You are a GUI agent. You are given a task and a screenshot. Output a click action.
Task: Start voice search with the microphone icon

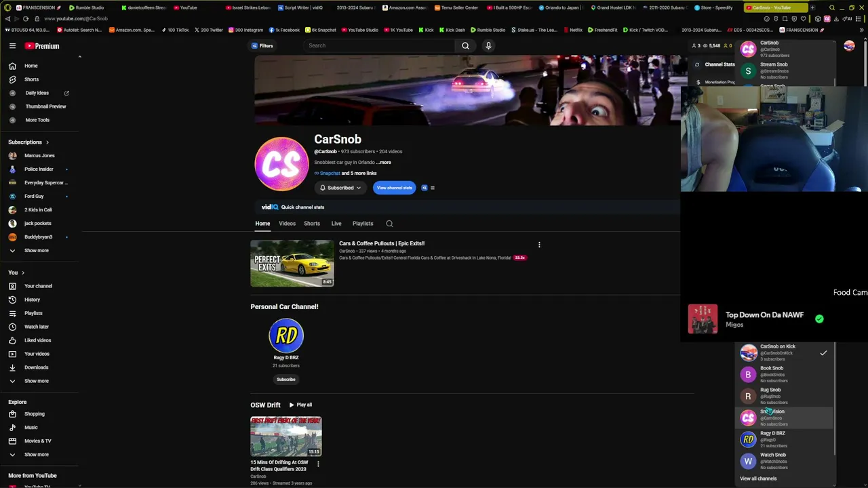pyautogui.click(x=488, y=45)
